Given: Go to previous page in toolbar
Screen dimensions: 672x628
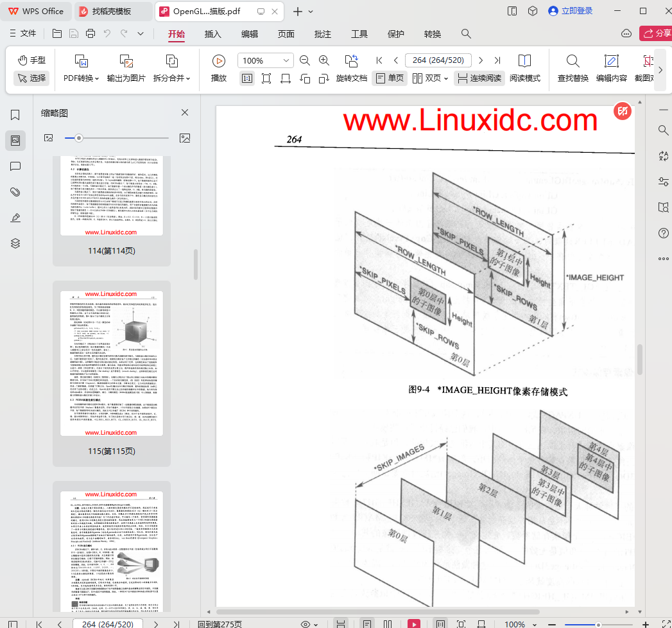Looking at the screenshot, I should pos(396,60).
